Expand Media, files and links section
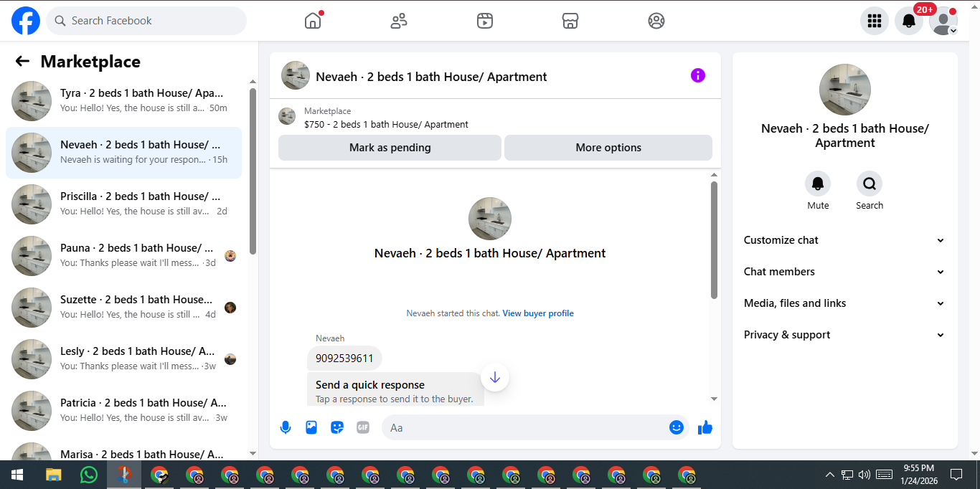The height and width of the screenshot is (489, 980). point(845,303)
